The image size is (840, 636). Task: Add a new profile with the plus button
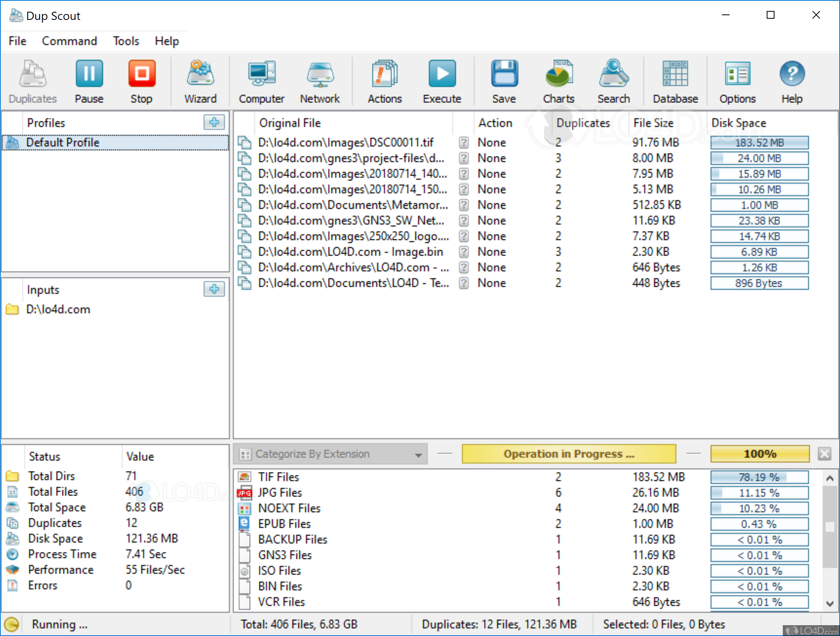[214, 123]
